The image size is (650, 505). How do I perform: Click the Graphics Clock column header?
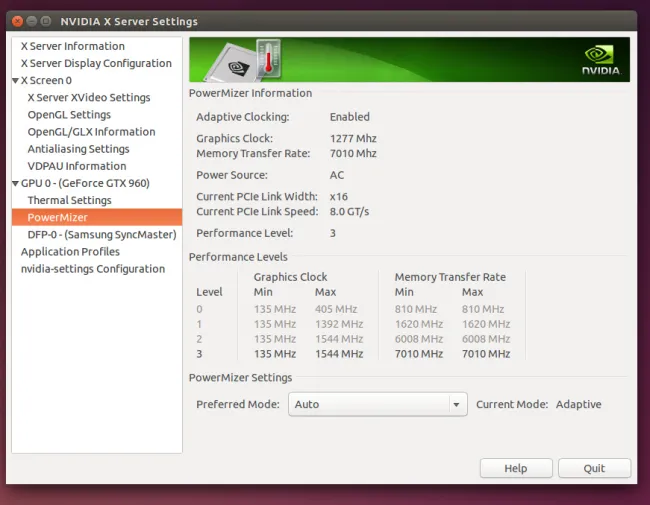pyautogui.click(x=290, y=277)
